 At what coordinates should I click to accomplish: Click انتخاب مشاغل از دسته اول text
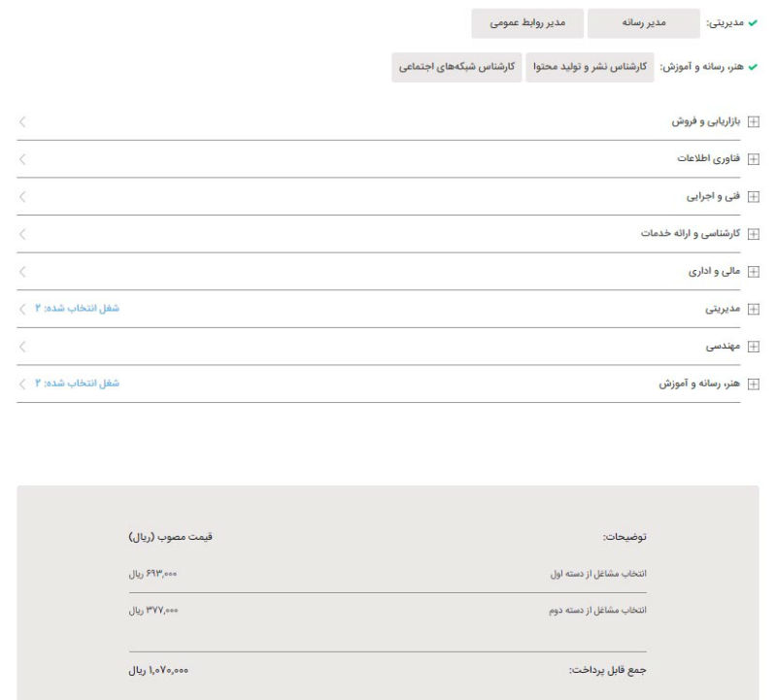tap(598, 574)
